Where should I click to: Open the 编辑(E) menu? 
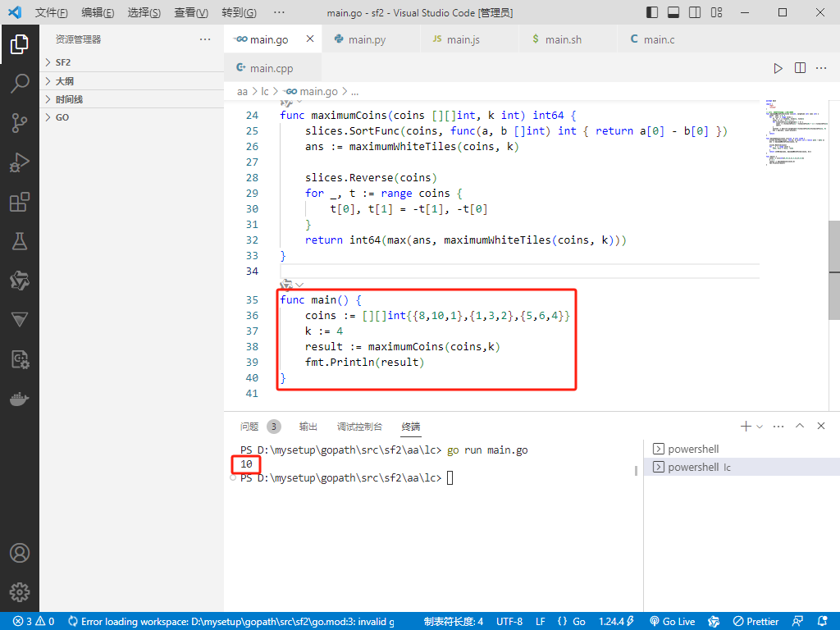98,12
